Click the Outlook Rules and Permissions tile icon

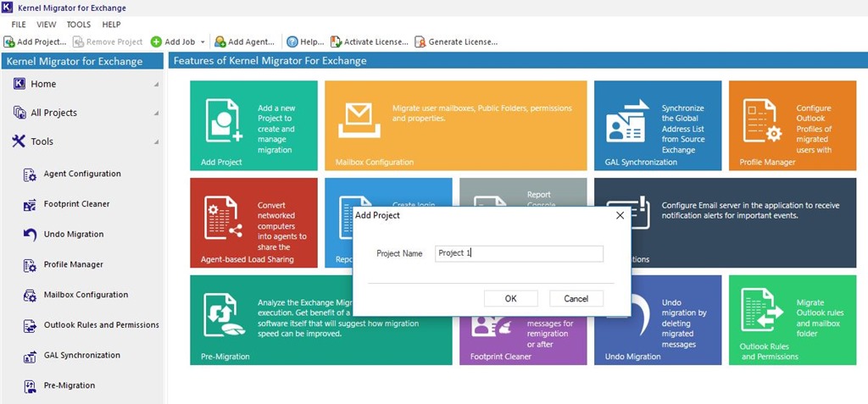pos(762,310)
